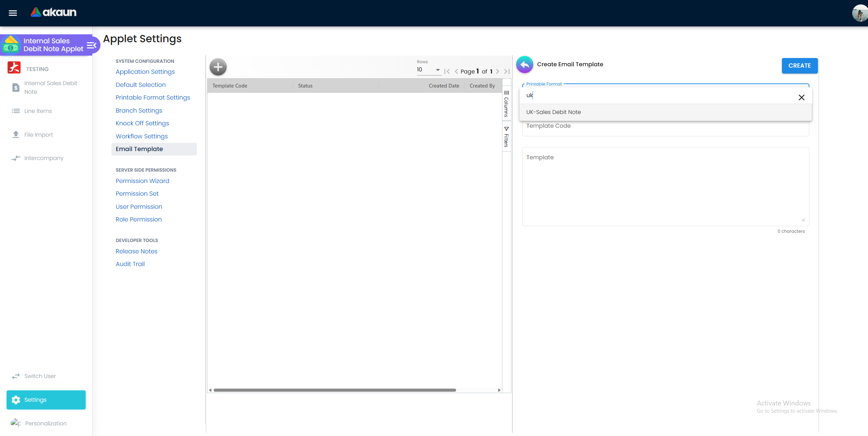Open Permission Wizard link
The width and height of the screenshot is (868, 436).
click(x=142, y=181)
